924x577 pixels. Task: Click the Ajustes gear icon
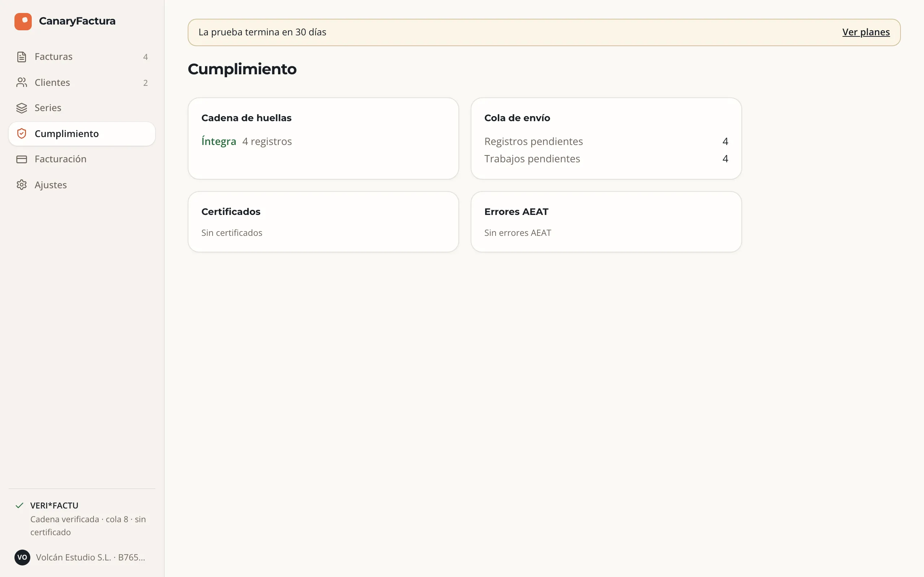pos(22,185)
